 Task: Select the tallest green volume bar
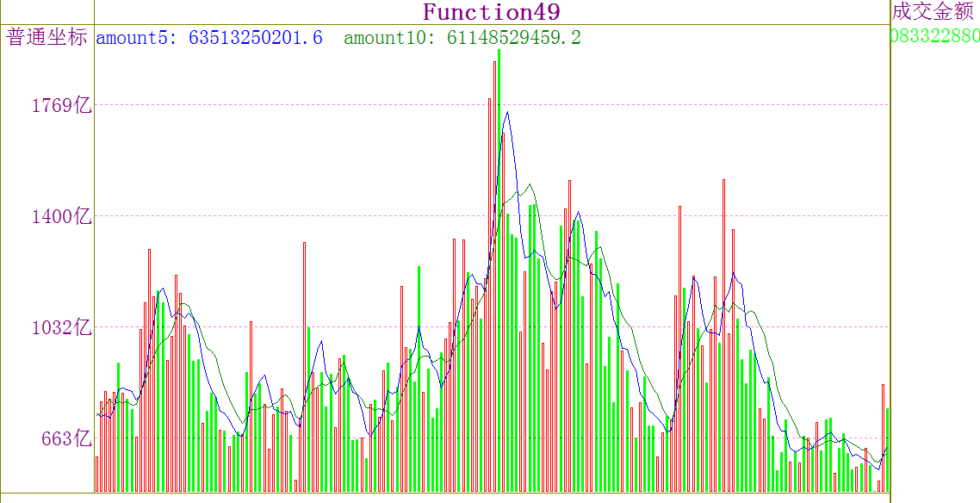tap(499, 258)
